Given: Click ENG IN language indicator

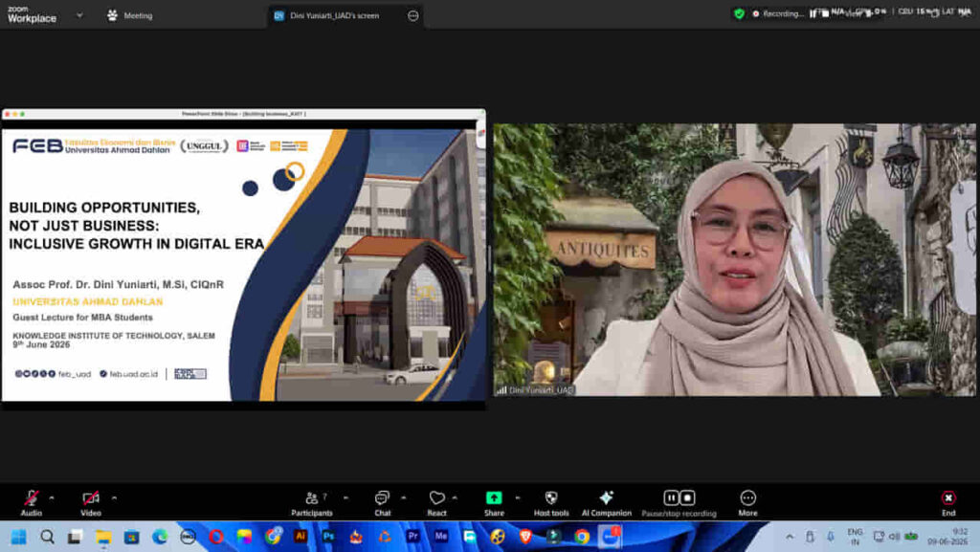Looking at the screenshot, I should click(x=855, y=537).
